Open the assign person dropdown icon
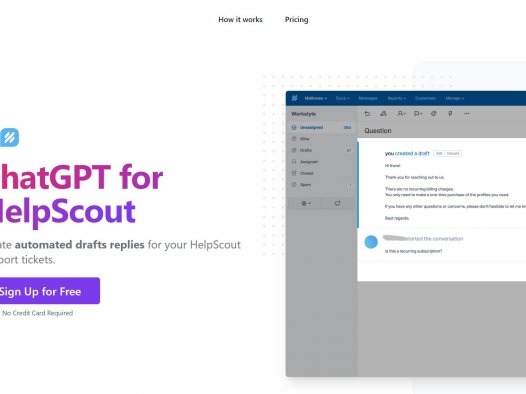 coord(401,114)
